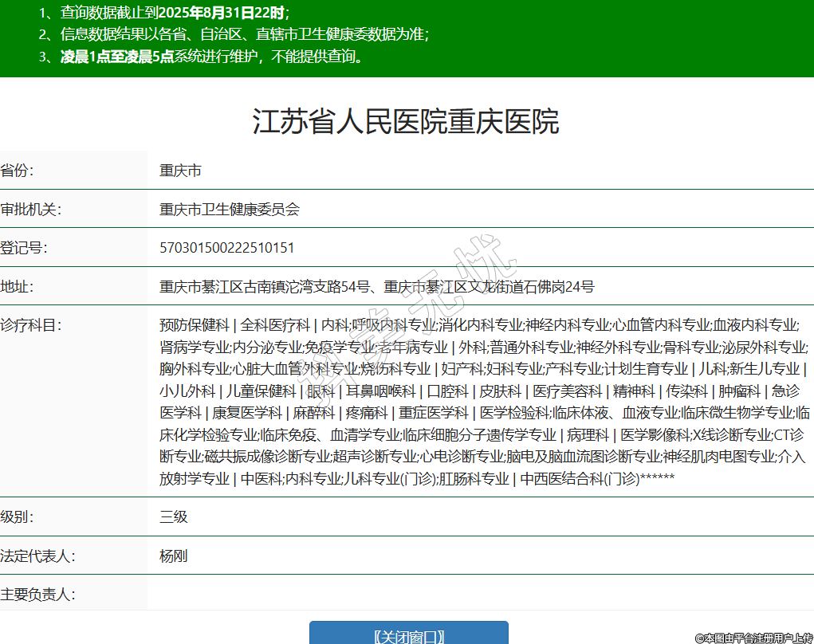Click the approving authority 重庆市卫生健康委员会
814x644 pixels.
tap(230, 210)
